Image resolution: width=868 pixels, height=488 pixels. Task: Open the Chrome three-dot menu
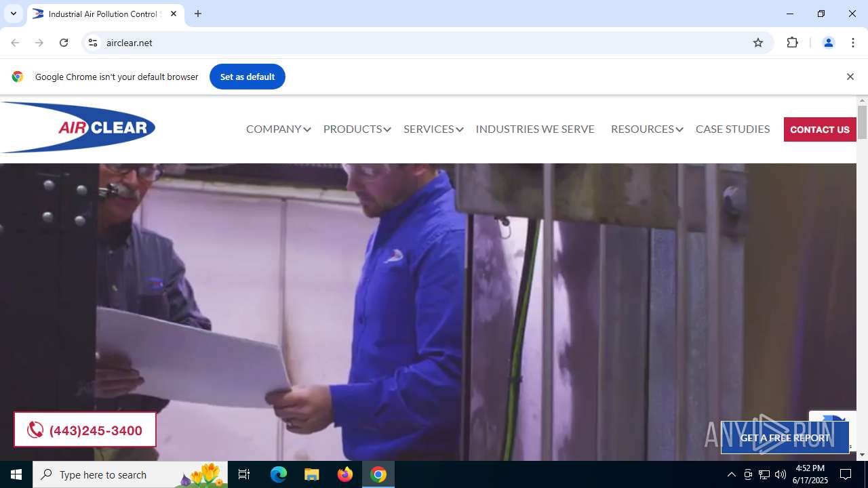tap(853, 43)
